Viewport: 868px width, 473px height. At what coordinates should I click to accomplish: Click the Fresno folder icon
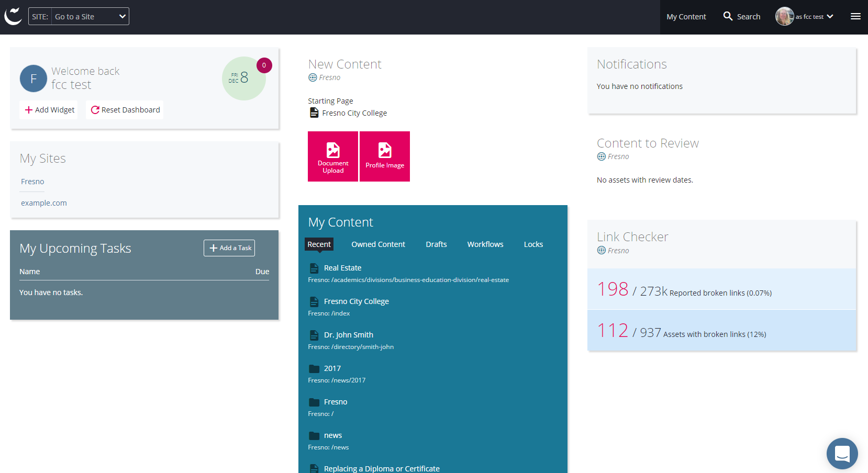[314, 402]
